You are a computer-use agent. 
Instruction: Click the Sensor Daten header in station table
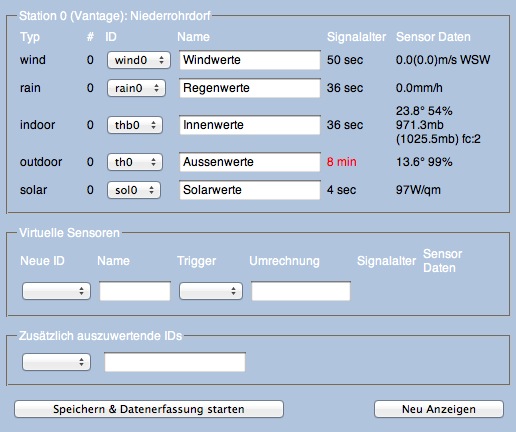(433, 37)
